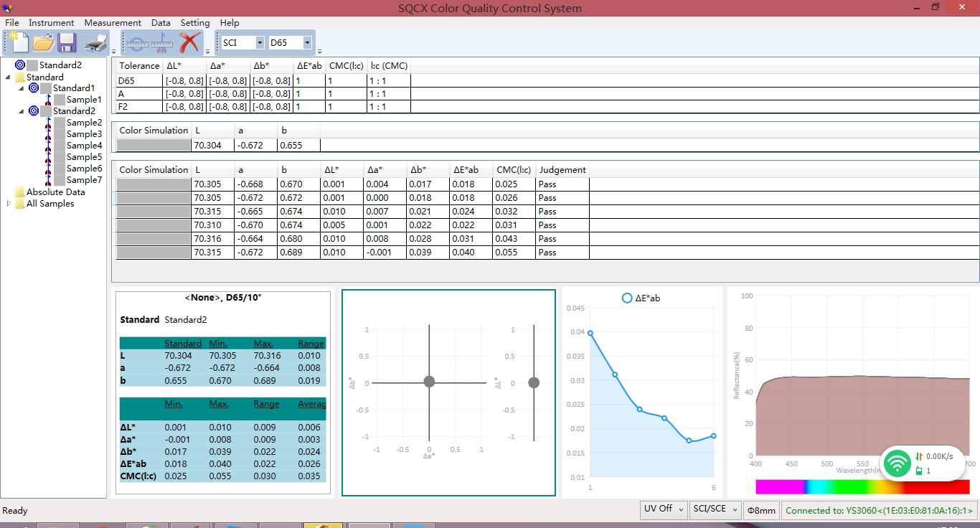Open File menu
Screen dimensions: 980x528
[x=11, y=23]
